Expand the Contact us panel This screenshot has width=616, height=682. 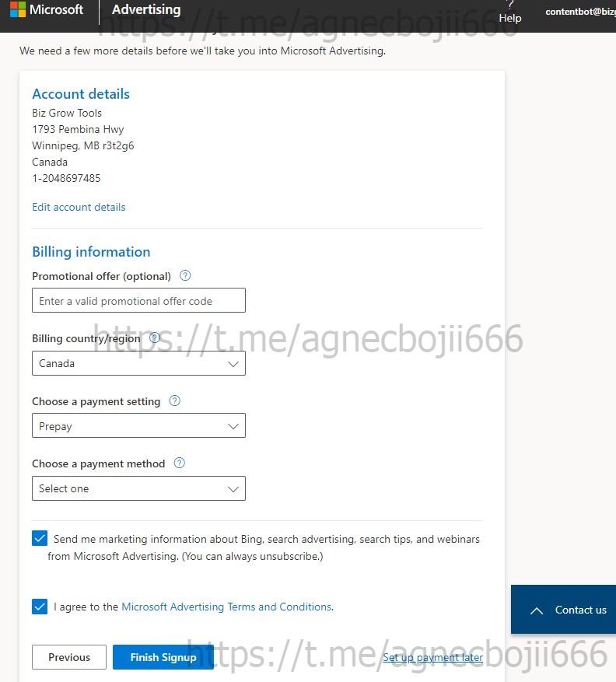(563, 610)
